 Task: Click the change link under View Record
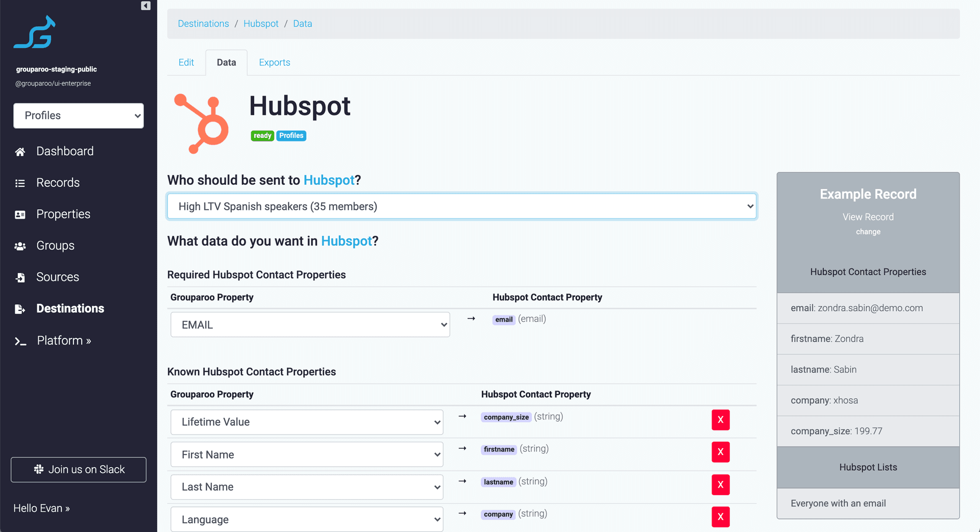tap(868, 232)
